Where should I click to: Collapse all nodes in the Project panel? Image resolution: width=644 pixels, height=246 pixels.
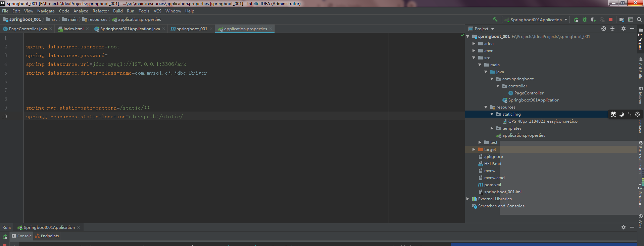(x=612, y=29)
